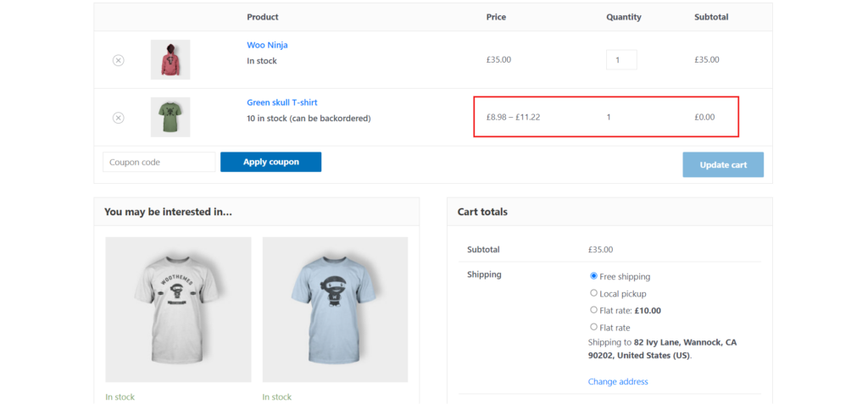
Task: Click the cart totals Subtotal £35.00 value
Action: (x=601, y=250)
